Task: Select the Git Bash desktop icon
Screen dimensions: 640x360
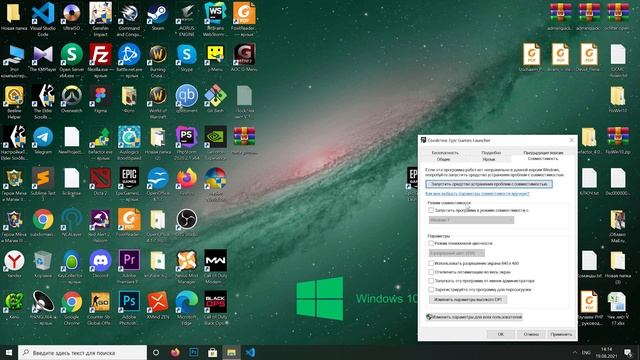Action: (x=216, y=99)
